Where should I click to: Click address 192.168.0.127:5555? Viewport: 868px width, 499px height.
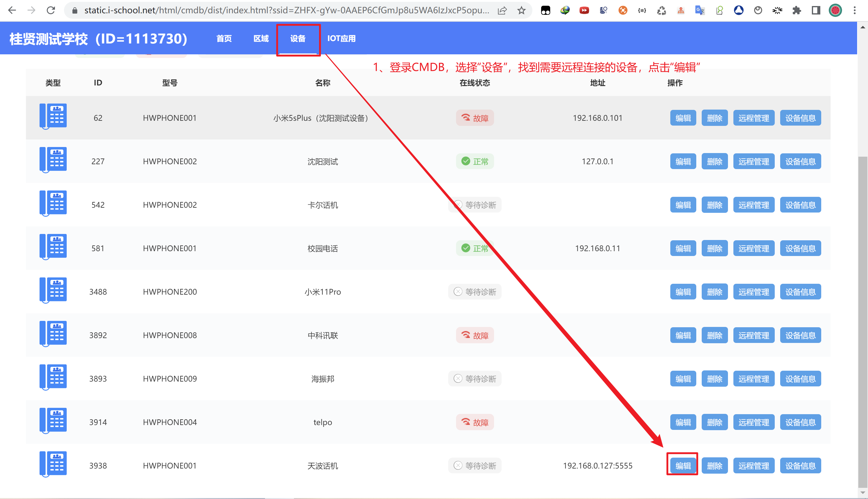pyautogui.click(x=598, y=466)
